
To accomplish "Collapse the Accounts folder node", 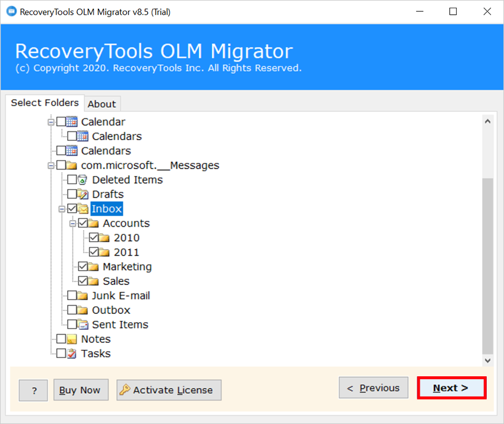I will (73, 224).
